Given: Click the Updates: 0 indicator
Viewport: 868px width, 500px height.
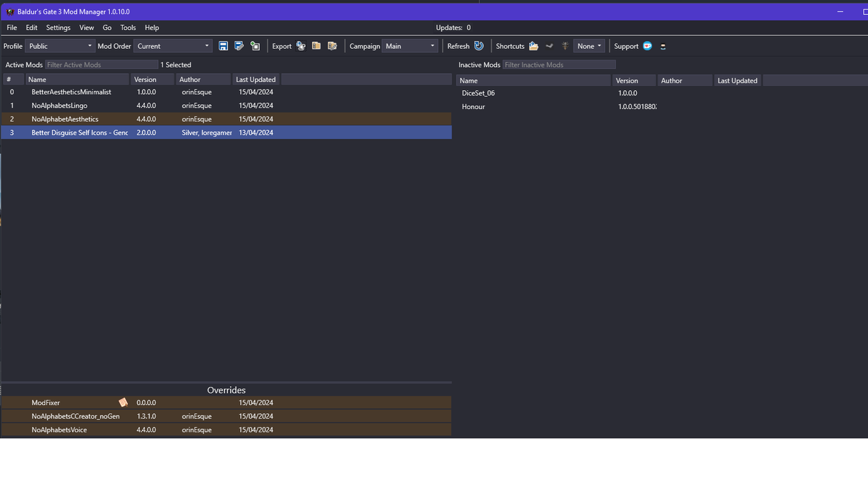Looking at the screenshot, I should pyautogui.click(x=453, y=28).
